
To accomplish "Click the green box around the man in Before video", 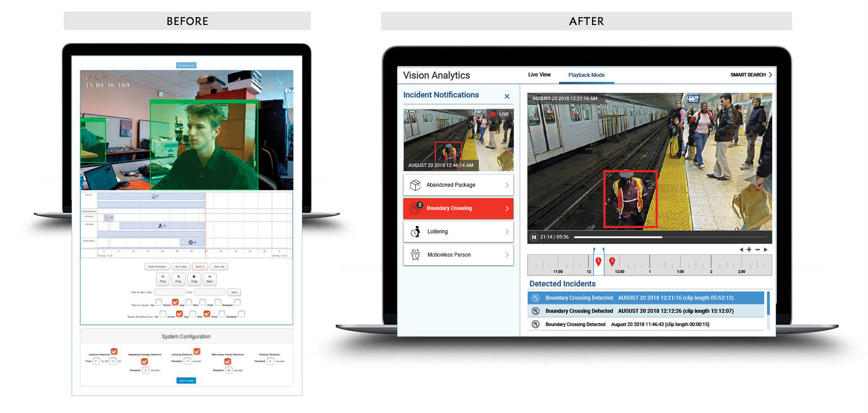I will point(204,145).
